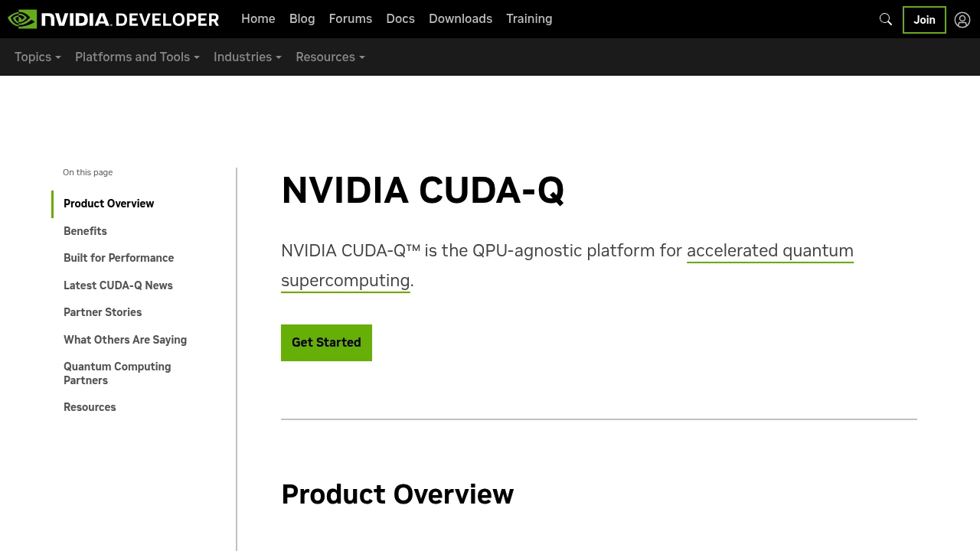Open the user account profile icon
The image size is (980, 551).
click(x=962, y=19)
